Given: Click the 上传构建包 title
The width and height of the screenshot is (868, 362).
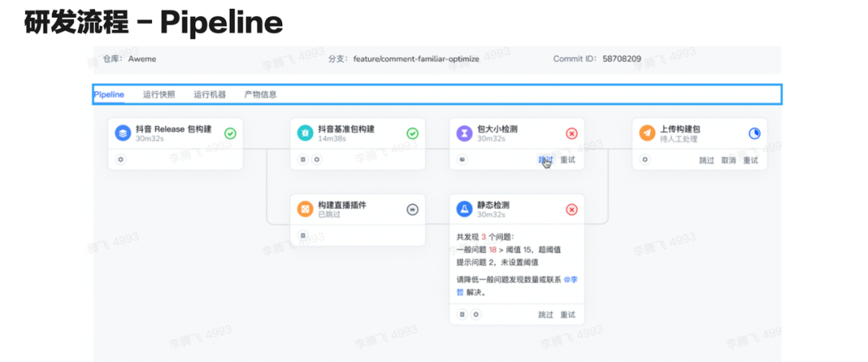Looking at the screenshot, I should [680, 128].
